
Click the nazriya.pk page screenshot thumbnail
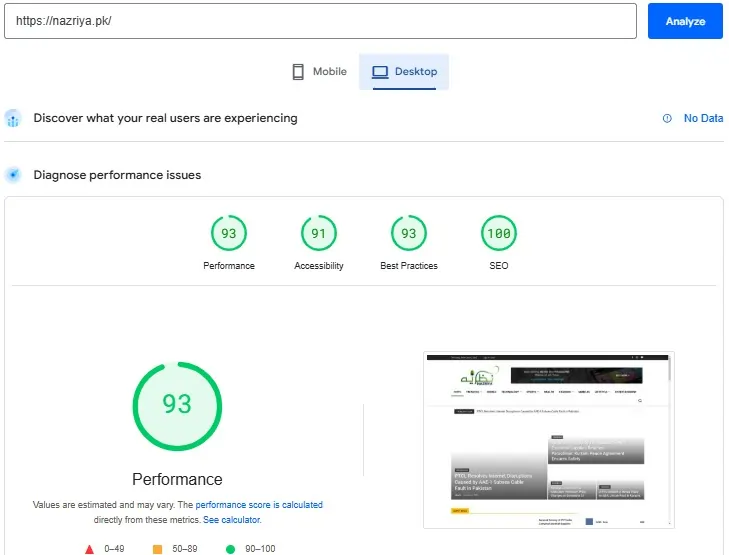click(548, 440)
